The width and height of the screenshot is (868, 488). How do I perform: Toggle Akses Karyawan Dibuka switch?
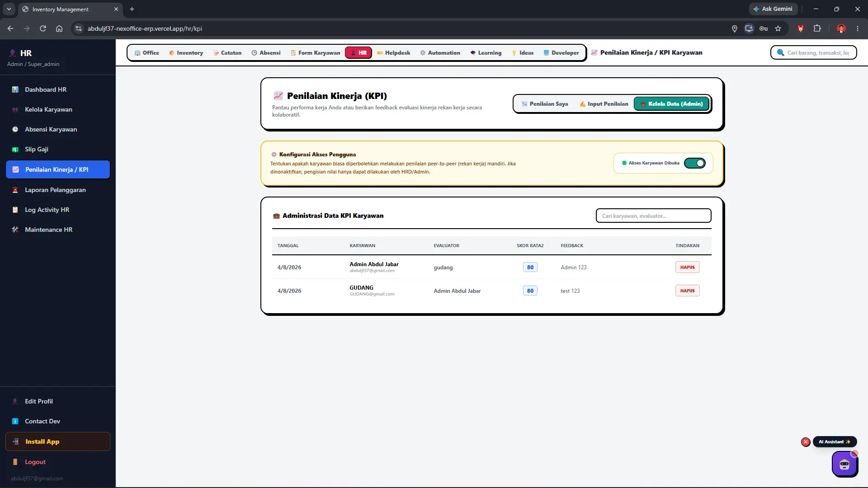(x=694, y=163)
